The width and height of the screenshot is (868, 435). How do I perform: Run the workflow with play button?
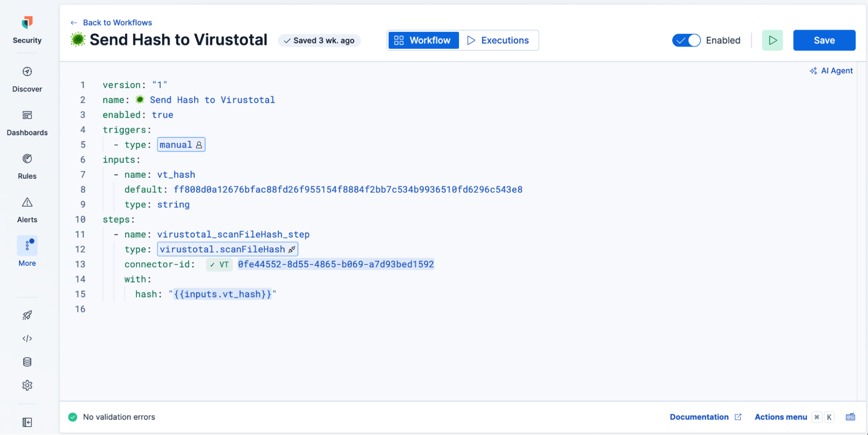click(x=772, y=40)
